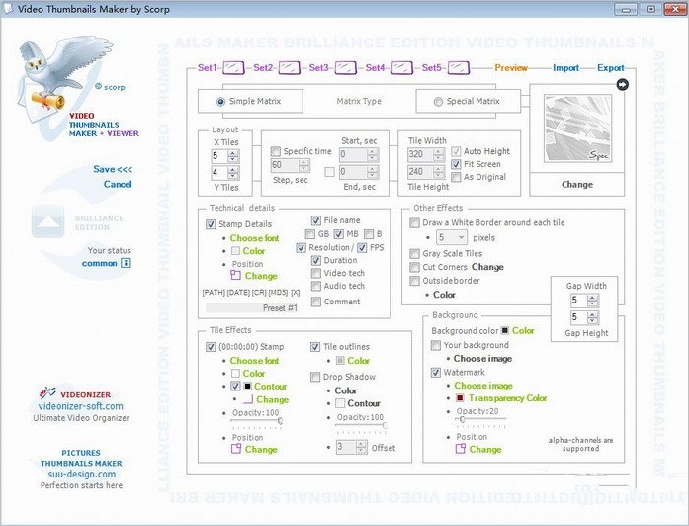Increase the Tile Width spinner
The image size is (689, 526).
439,151
